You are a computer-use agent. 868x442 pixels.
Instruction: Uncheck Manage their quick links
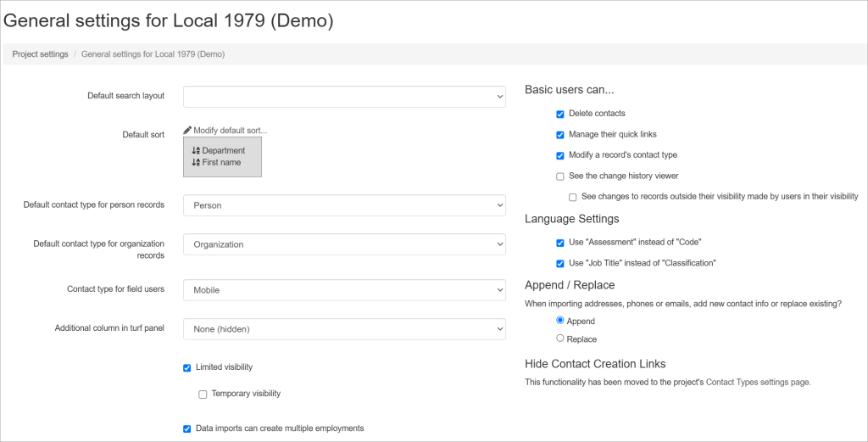coord(560,134)
